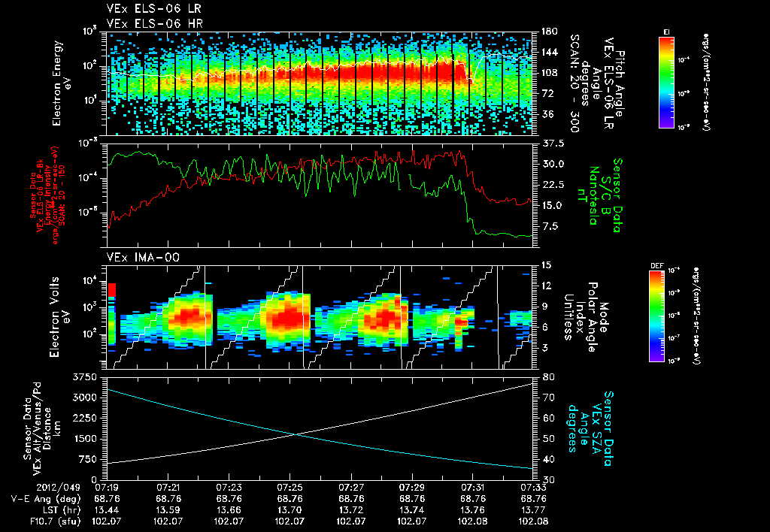Select the 'VEx IMA-00' panel title

click(x=143, y=258)
